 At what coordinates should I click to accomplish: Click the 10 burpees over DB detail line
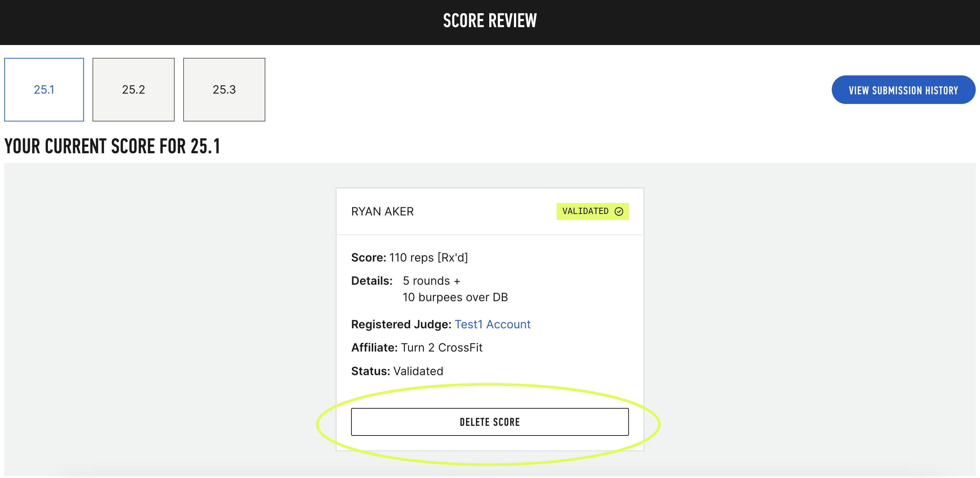[455, 297]
